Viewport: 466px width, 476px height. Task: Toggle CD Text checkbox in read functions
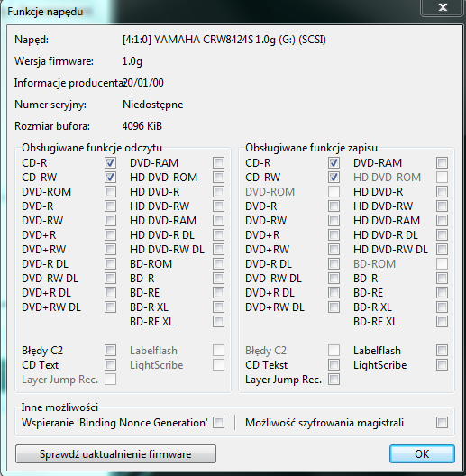pos(110,364)
